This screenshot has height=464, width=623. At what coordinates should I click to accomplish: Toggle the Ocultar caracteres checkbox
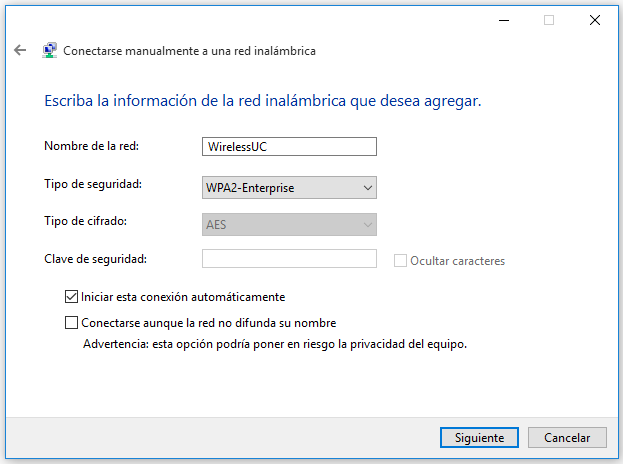pos(401,261)
